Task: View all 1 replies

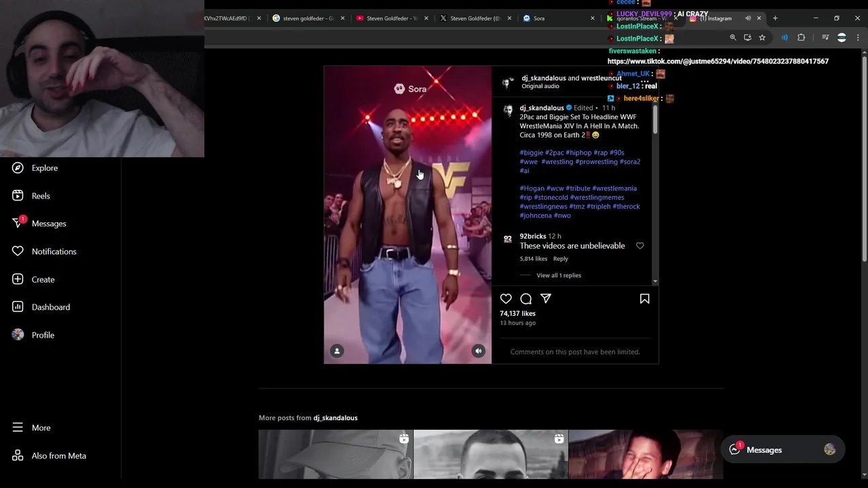Action: (x=559, y=275)
